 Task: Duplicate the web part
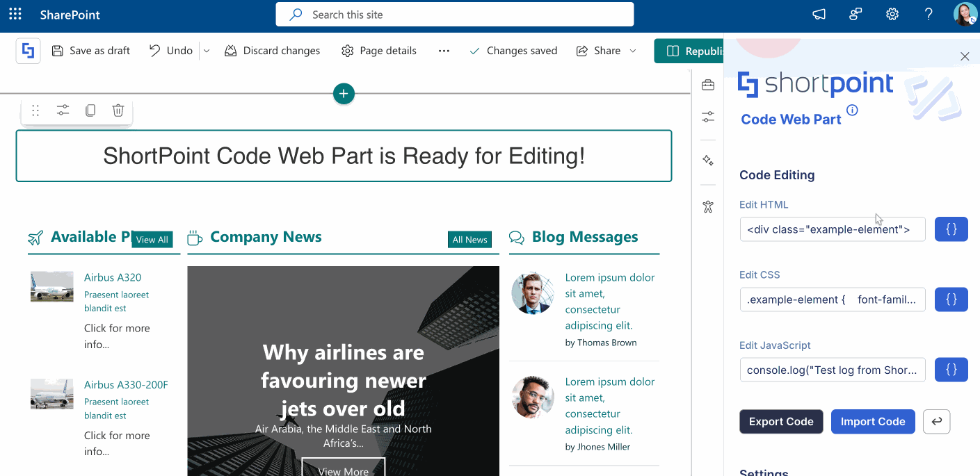coord(90,110)
